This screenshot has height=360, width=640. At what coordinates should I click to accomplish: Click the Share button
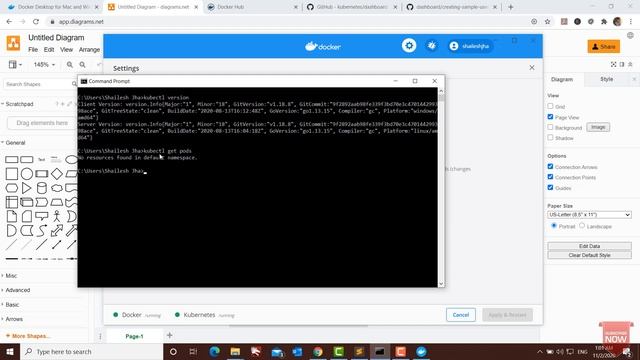(604, 47)
